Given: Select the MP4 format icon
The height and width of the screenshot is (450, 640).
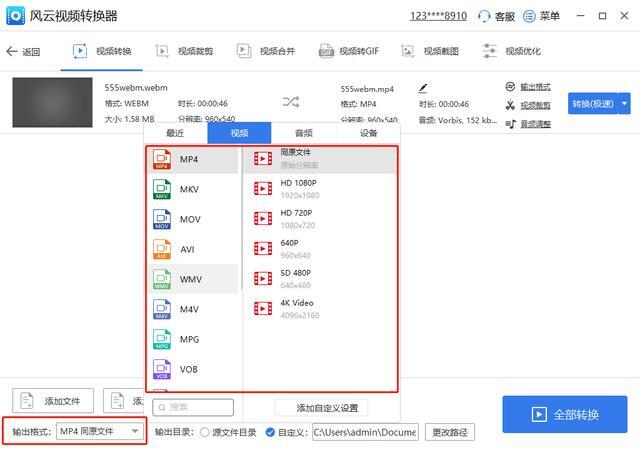Looking at the screenshot, I should click(x=162, y=159).
